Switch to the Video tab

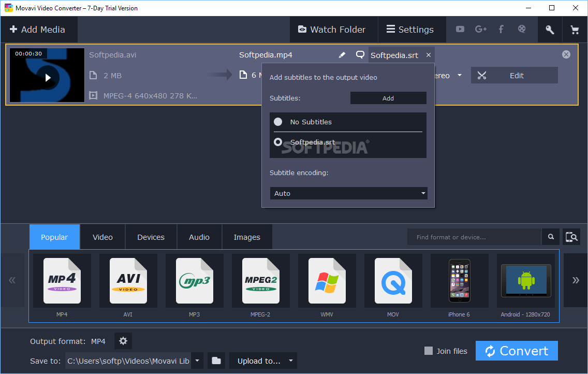pos(102,237)
